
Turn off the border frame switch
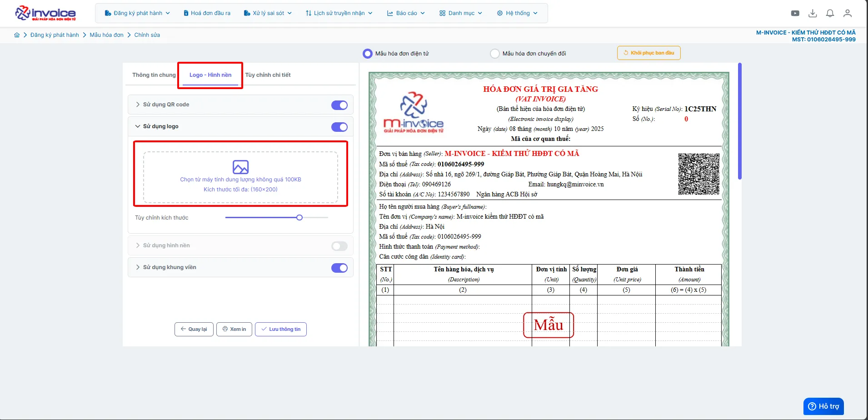pyautogui.click(x=339, y=268)
